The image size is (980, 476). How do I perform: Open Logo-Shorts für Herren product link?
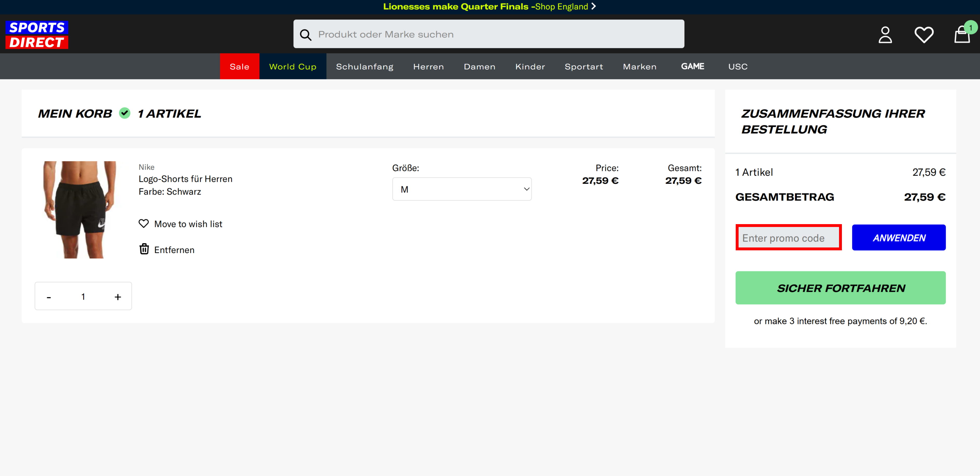[x=185, y=179]
